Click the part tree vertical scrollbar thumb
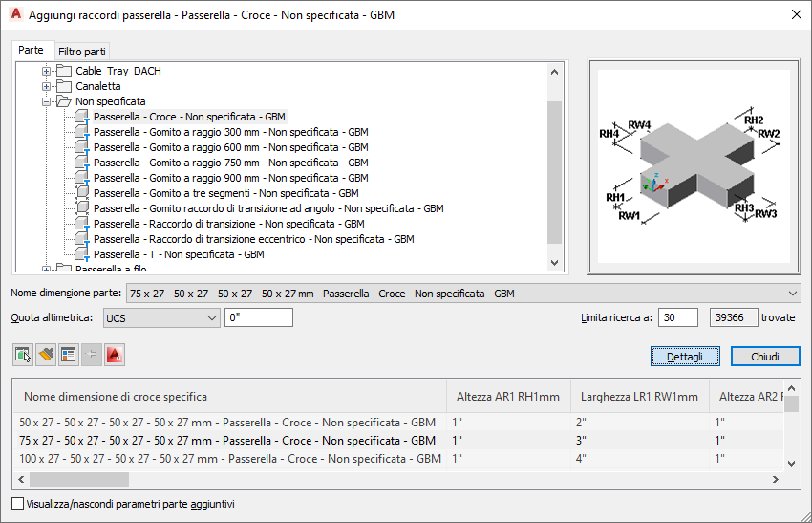 555,172
